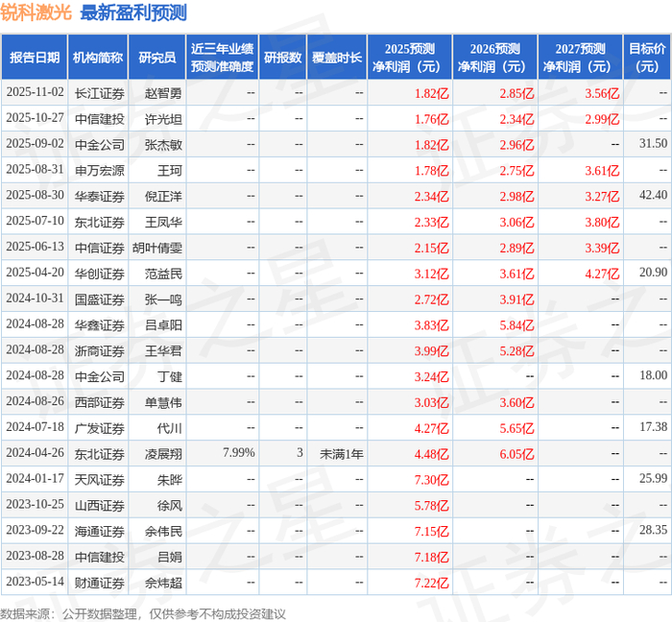The height and width of the screenshot is (622, 672).
Task: Select researcher 凌展翔
Action: (163, 454)
